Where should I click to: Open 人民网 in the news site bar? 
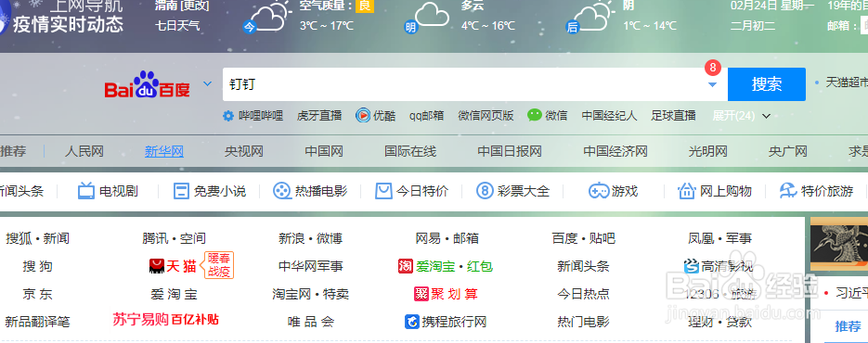coord(84,151)
